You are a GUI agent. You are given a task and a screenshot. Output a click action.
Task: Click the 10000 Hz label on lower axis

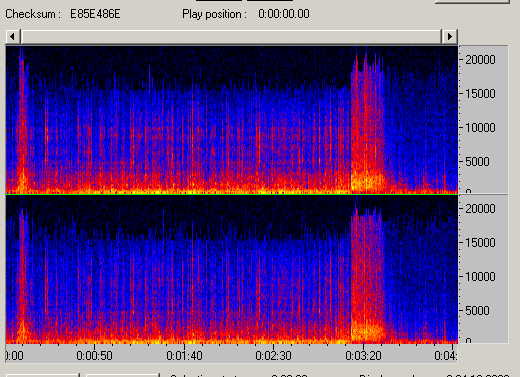click(480, 277)
